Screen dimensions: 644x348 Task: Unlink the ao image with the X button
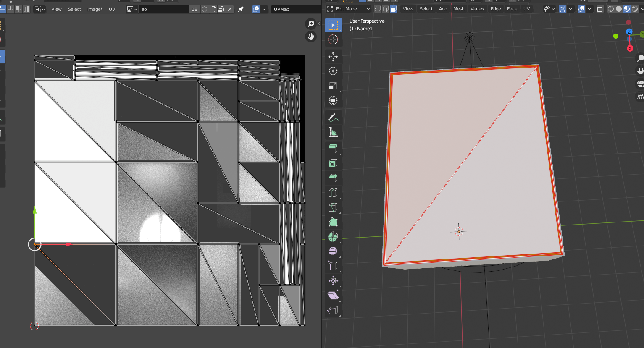(230, 9)
